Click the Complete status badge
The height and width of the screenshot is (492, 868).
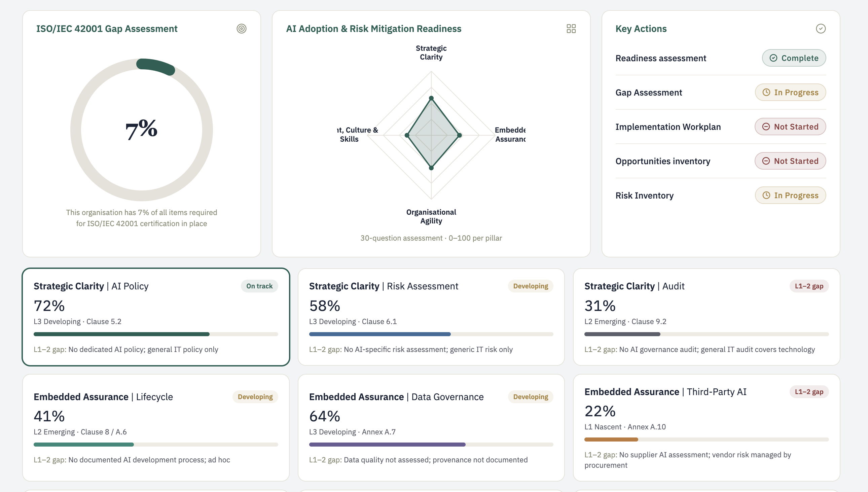[794, 58]
